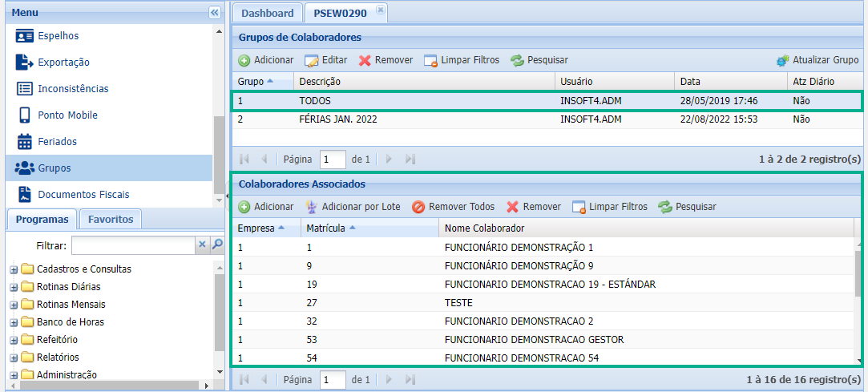Expand Relatórios folder
The image size is (868, 392).
[14, 358]
